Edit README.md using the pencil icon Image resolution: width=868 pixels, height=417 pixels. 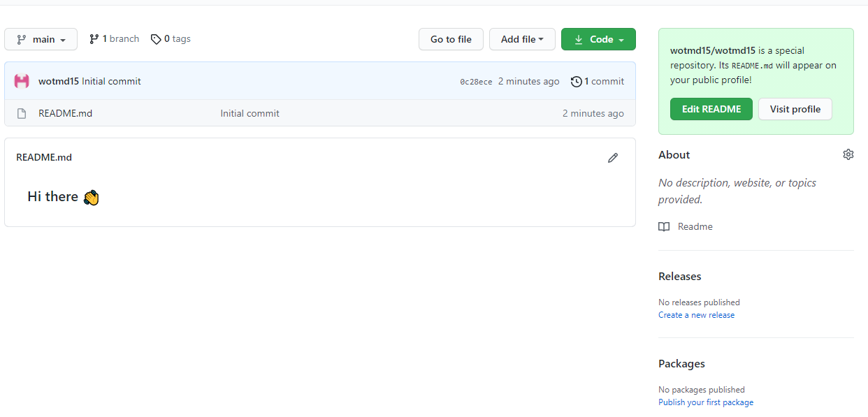pyautogui.click(x=613, y=158)
